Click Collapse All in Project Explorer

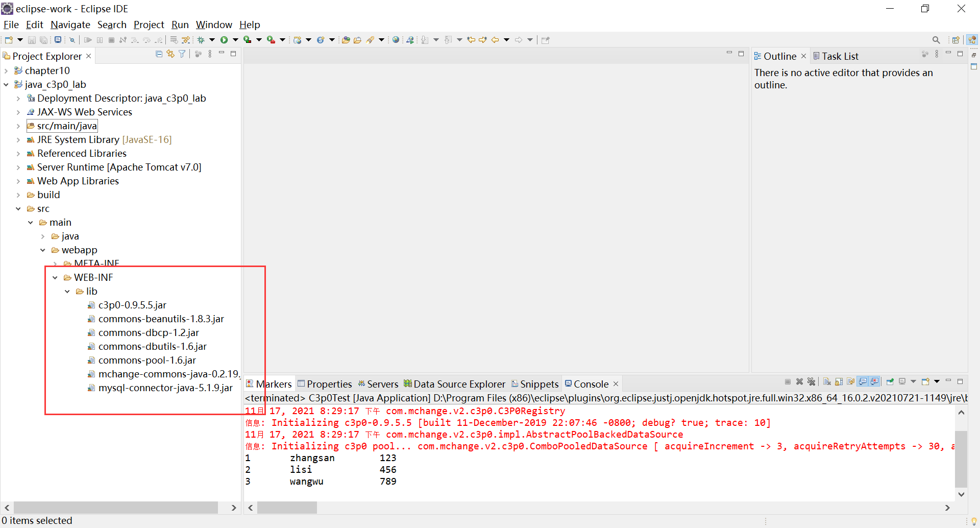pyautogui.click(x=159, y=54)
